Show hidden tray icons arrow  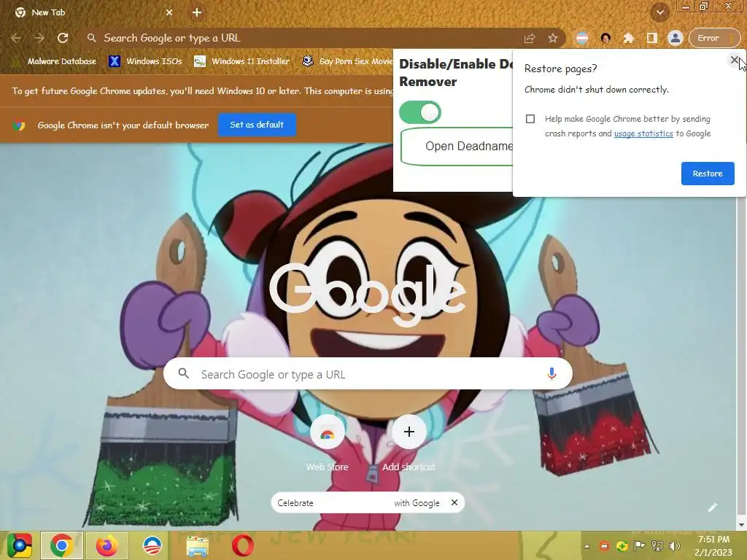[587, 546]
